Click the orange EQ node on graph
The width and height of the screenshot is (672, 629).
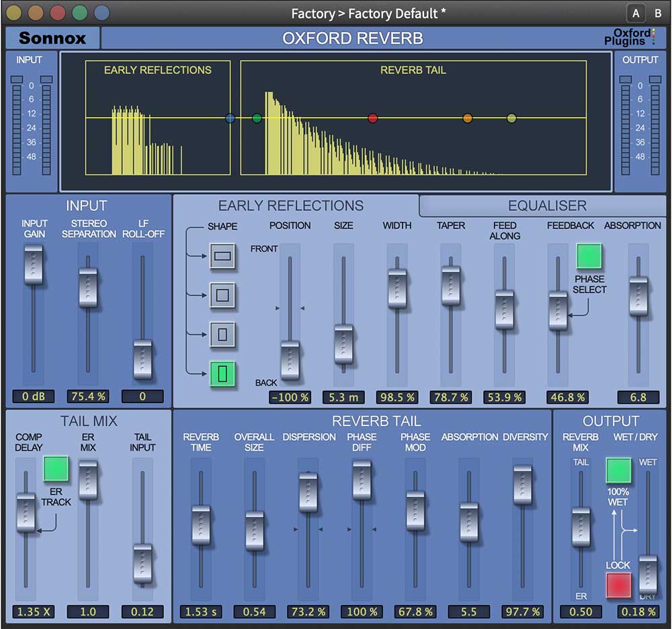(468, 118)
